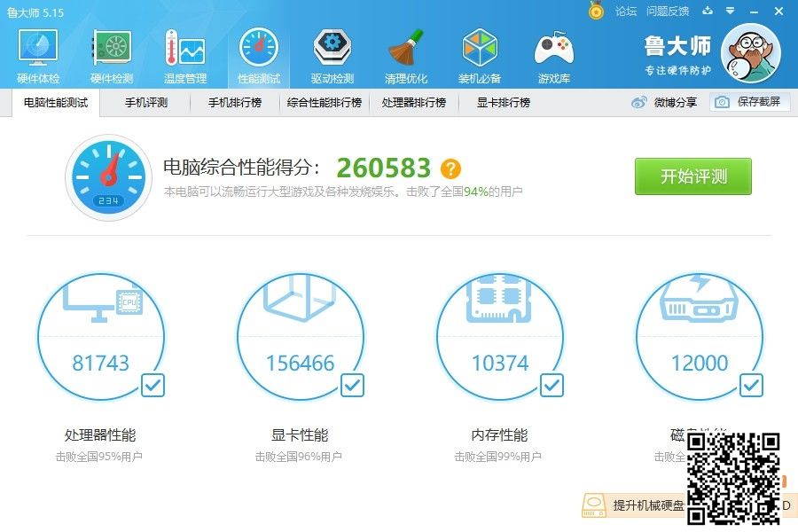
Task: Select the 显卡排行榜 tab
Action: (x=504, y=102)
